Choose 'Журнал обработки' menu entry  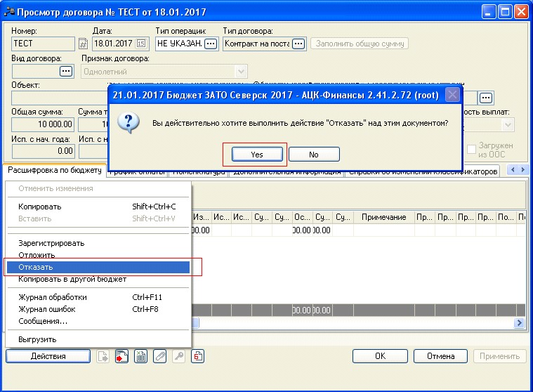(52, 297)
